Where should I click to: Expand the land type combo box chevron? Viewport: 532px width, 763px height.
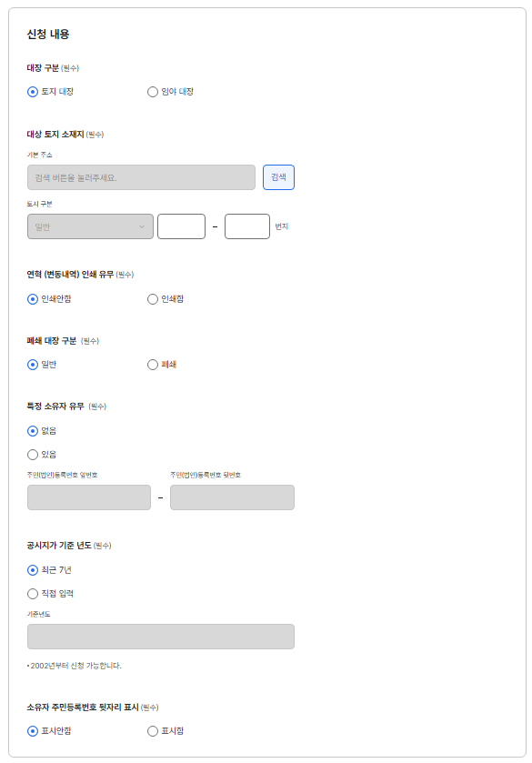(144, 225)
